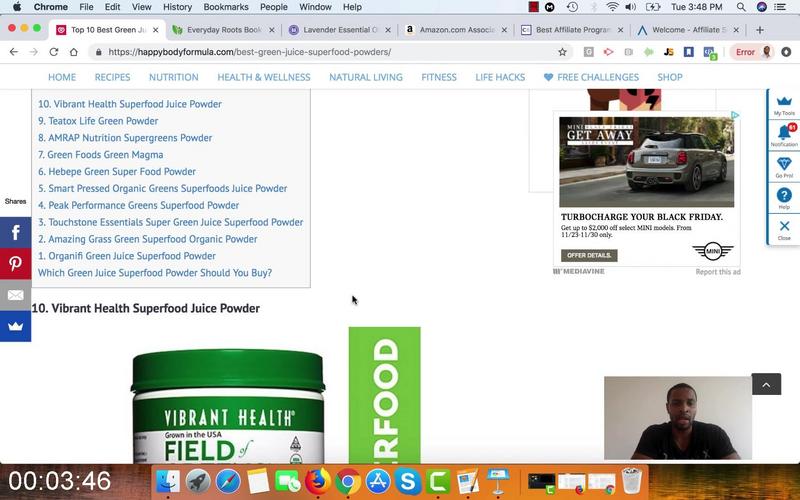Open a new browser tab with plus
The image size is (800, 500).
tap(760, 30)
